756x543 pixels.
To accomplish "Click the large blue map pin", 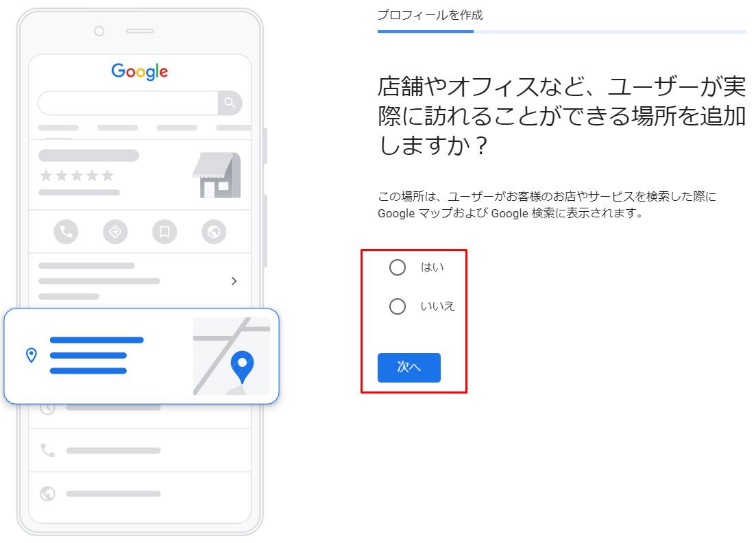I will pyautogui.click(x=242, y=367).
